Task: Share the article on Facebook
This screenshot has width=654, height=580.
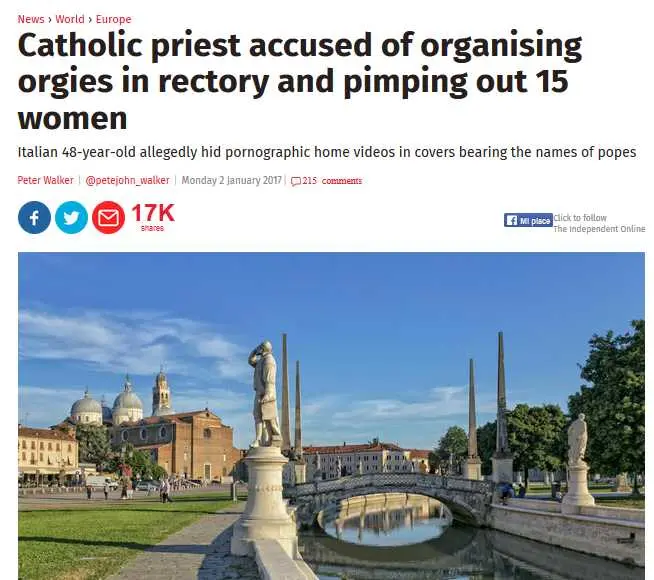Action: 34,217
